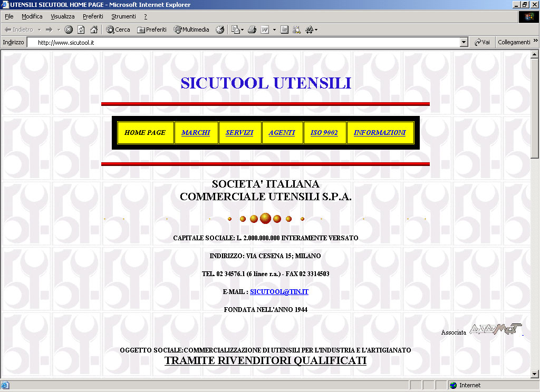
Task: Open the Strumenti menu
Action: pos(123,16)
